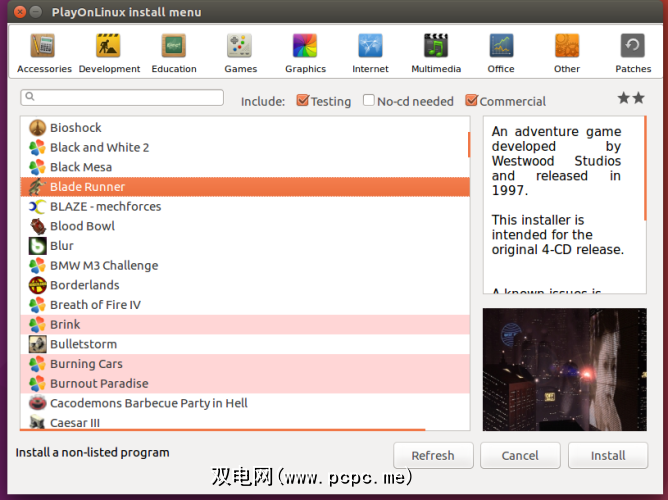Click the Blur game icon

[37, 246]
